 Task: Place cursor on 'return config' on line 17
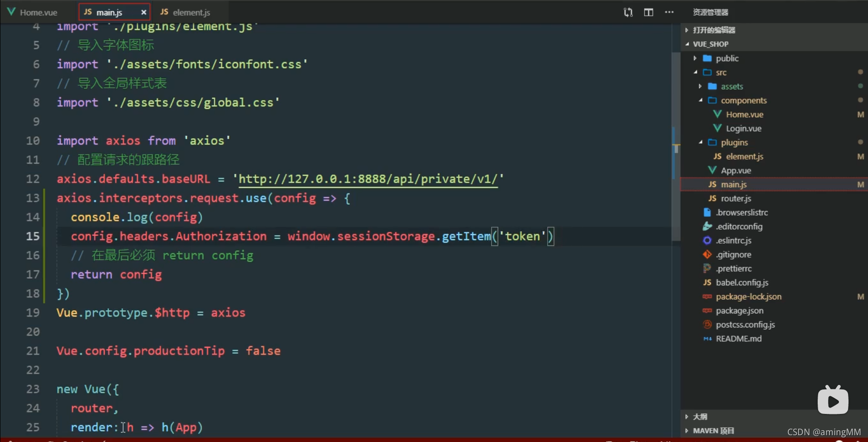[116, 274]
